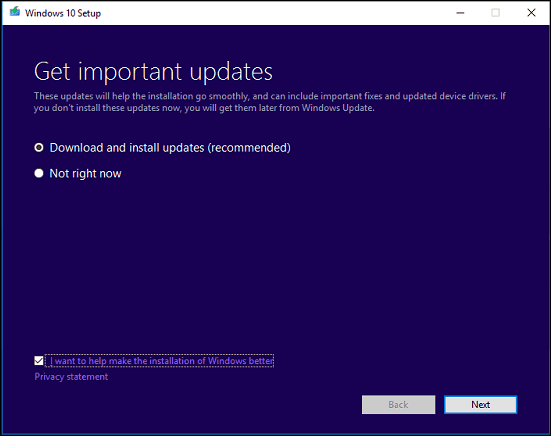
Task: Click the disabled Back button
Action: (x=398, y=405)
